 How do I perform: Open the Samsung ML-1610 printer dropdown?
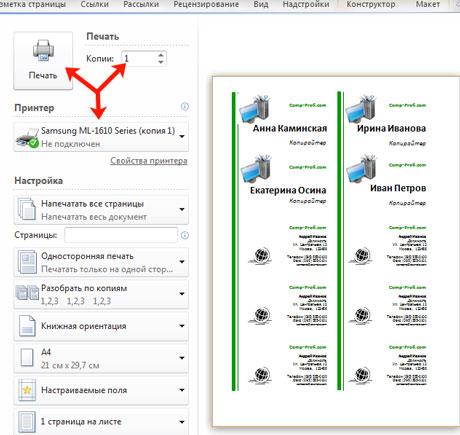(101, 137)
